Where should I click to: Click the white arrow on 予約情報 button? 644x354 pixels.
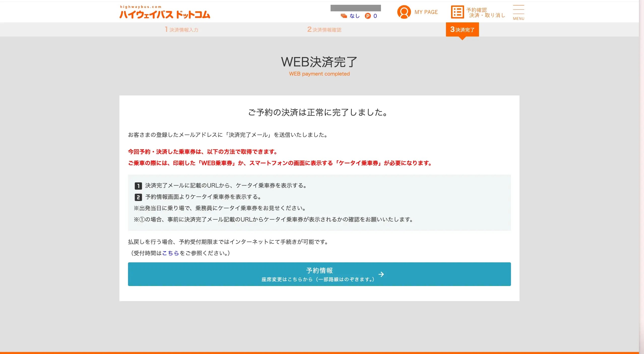point(381,274)
